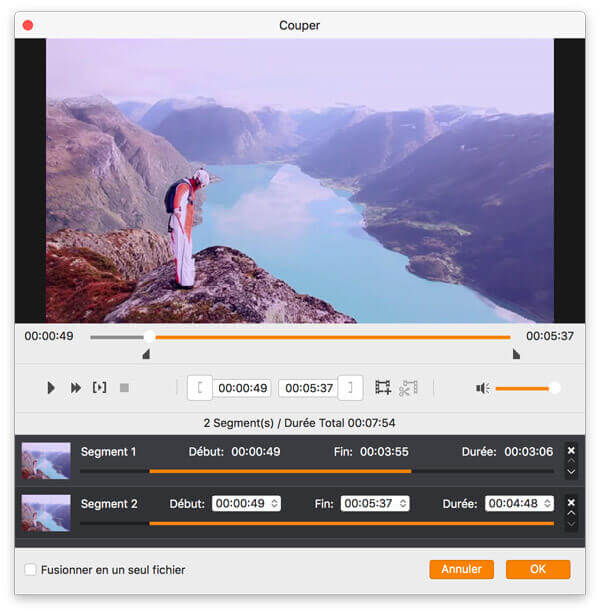This screenshot has height=613, width=600.
Task: Click the fast-forward double arrow button
Action: click(x=75, y=388)
